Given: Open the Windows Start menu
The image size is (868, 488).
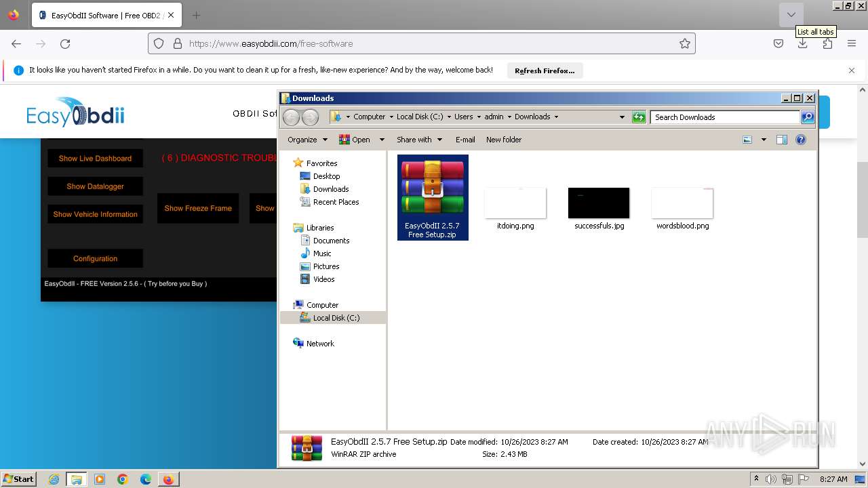Looking at the screenshot, I should coord(18,479).
